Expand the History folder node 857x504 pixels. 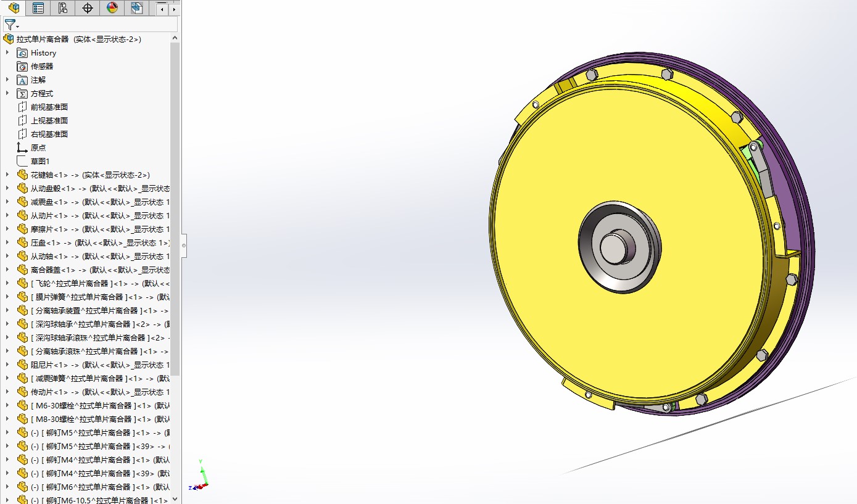pos(7,53)
